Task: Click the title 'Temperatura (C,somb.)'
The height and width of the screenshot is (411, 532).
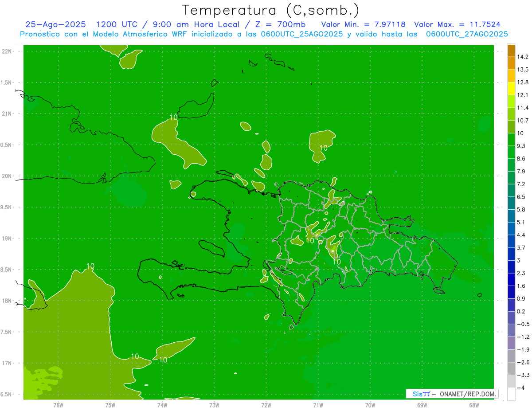Action: pyautogui.click(x=271, y=10)
